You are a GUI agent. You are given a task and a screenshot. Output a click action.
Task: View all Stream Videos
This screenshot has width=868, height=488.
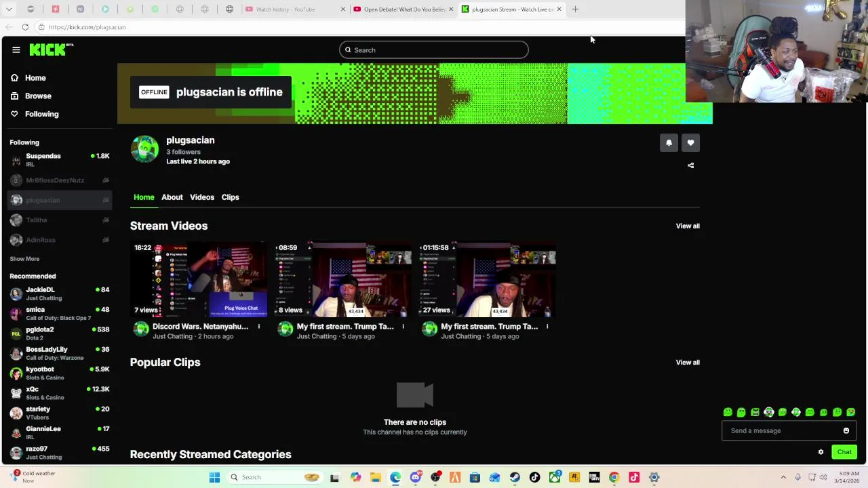tap(688, 226)
